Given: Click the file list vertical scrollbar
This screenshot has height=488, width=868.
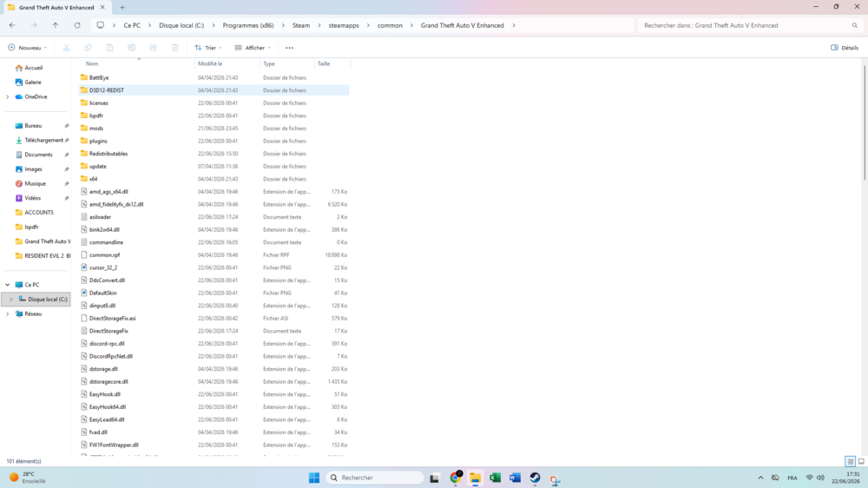Looking at the screenshot, I should click(865, 122).
